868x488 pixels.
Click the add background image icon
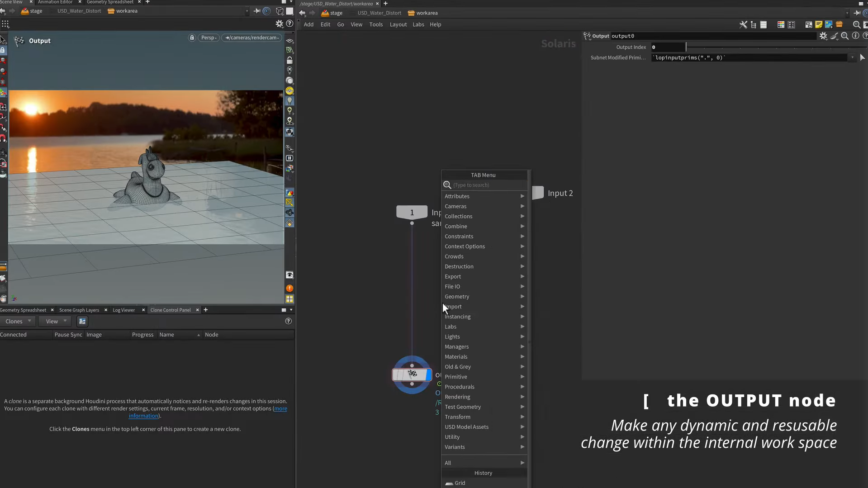point(829,25)
